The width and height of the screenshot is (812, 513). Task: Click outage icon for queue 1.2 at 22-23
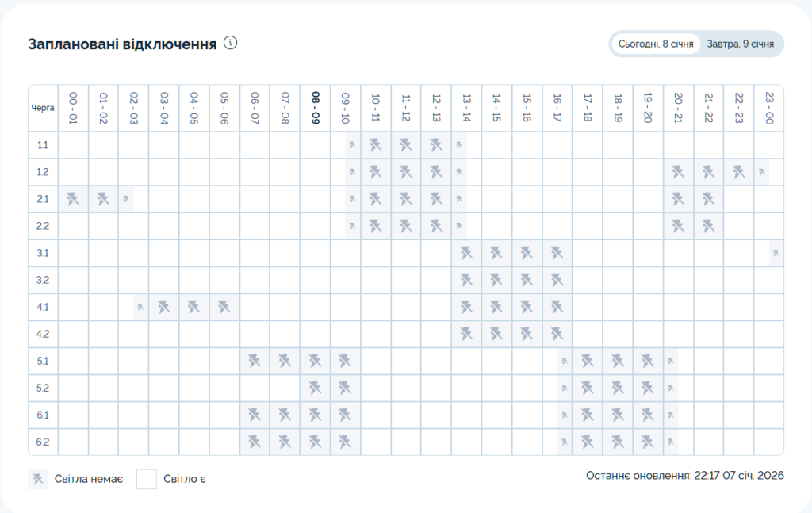click(x=739, y=172)
